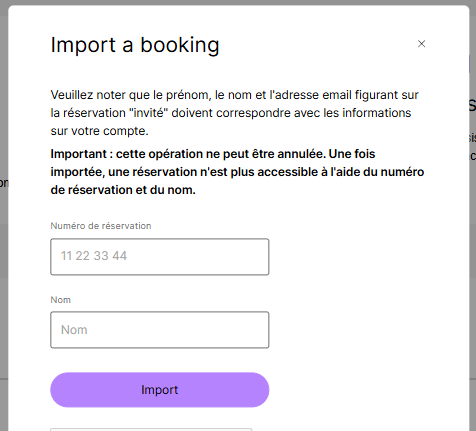Image resolution: width=476 pixels, height=431 pixels.
Task: Click the phrase 'de réservation et du nom.'
Action: [x=123, y=190]
